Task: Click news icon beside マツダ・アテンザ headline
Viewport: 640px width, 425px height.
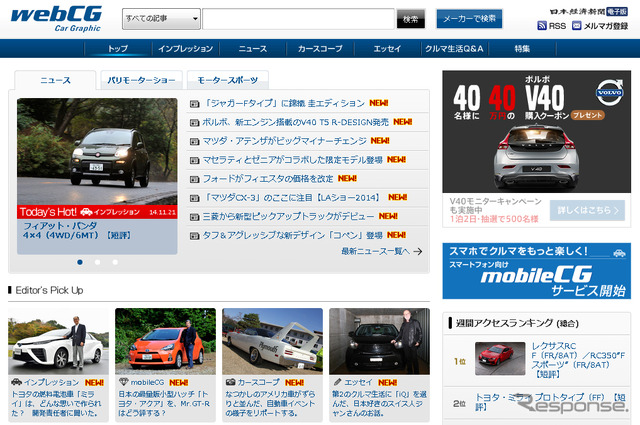Action: 195,142
